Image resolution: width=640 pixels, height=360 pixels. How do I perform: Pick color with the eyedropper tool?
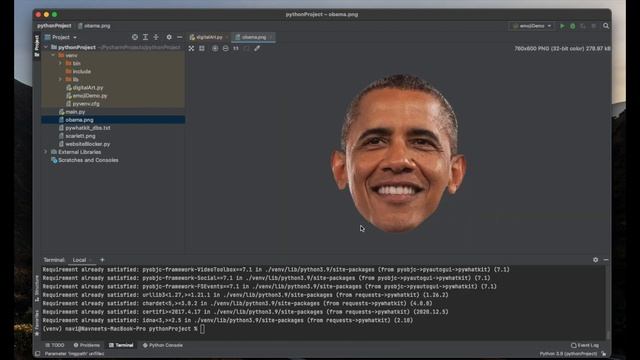pos(257,48)
